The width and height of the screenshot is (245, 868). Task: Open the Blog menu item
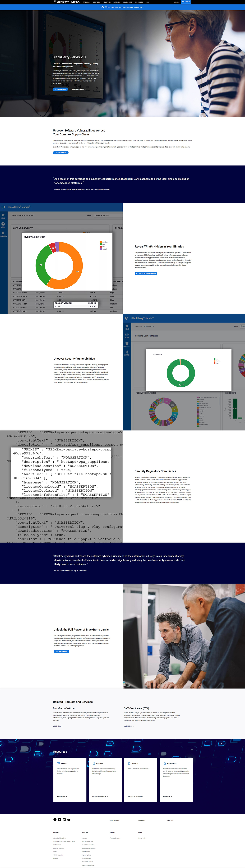pyautogui.click(x=147, y=2)
